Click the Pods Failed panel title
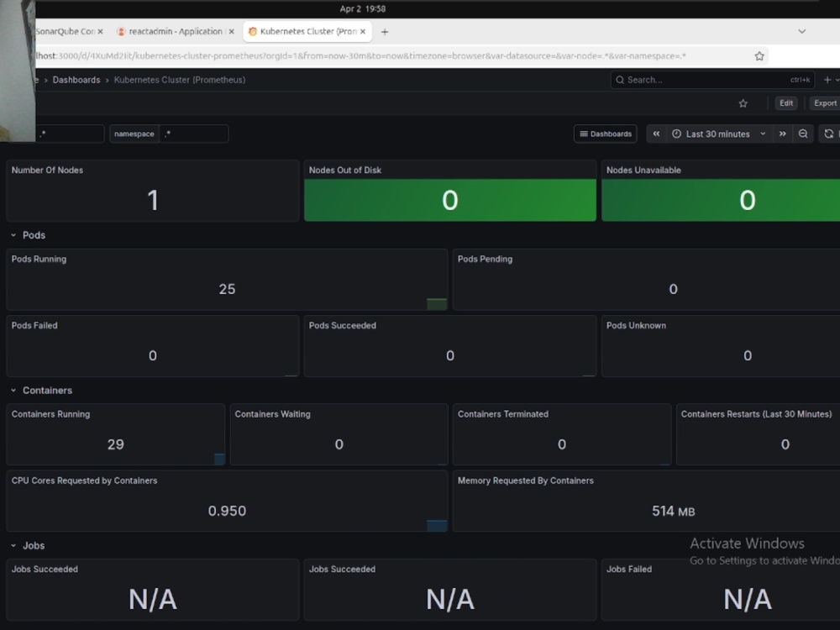The height and width of the screenshot is (630, 840). [34, 326]
